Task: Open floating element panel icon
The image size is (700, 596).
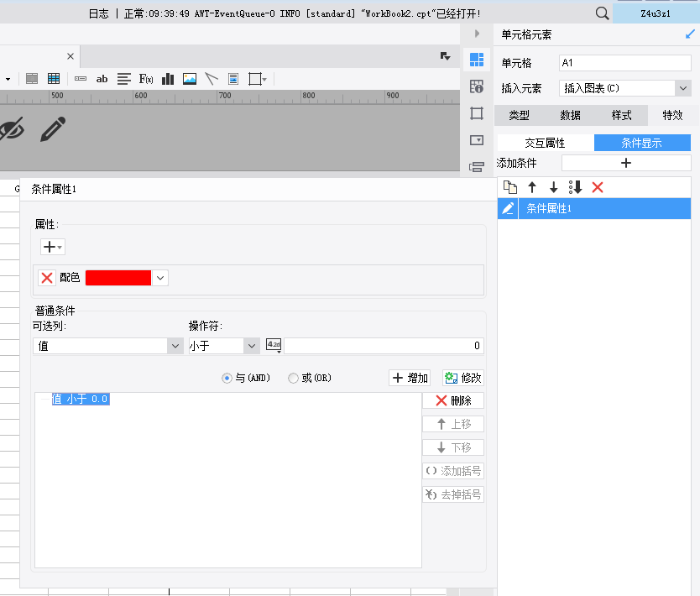Action: [477, 113]
